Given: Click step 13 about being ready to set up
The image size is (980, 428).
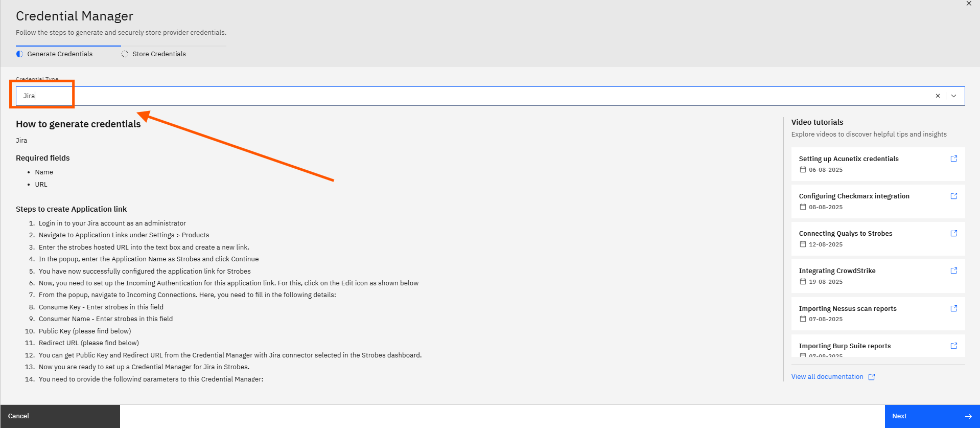Looking at the screenshot, I should point(144,367).
